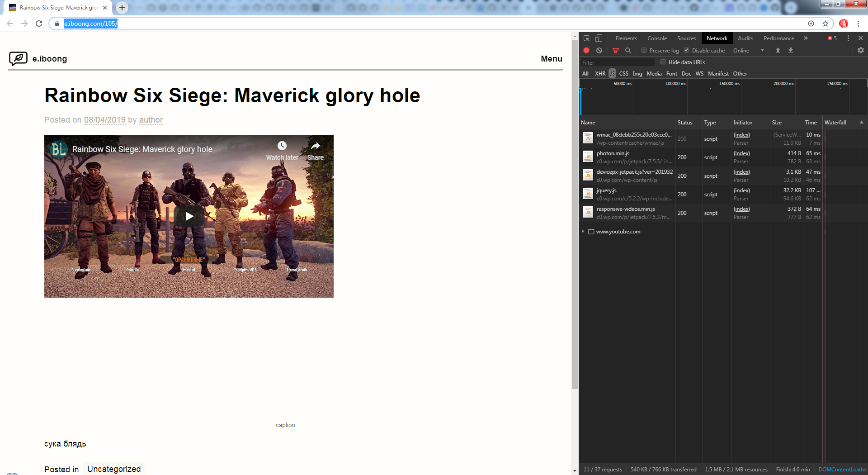
Task: Click the Waterfall sort arrow
Action: [x=862, y=122]
